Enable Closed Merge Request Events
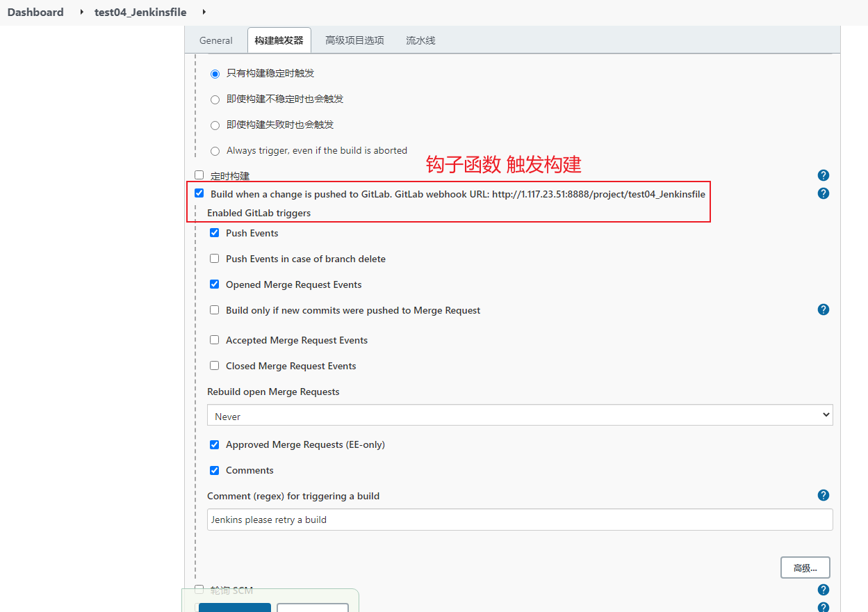This screenshot has width=868, height=612. [x=215, y=366]
